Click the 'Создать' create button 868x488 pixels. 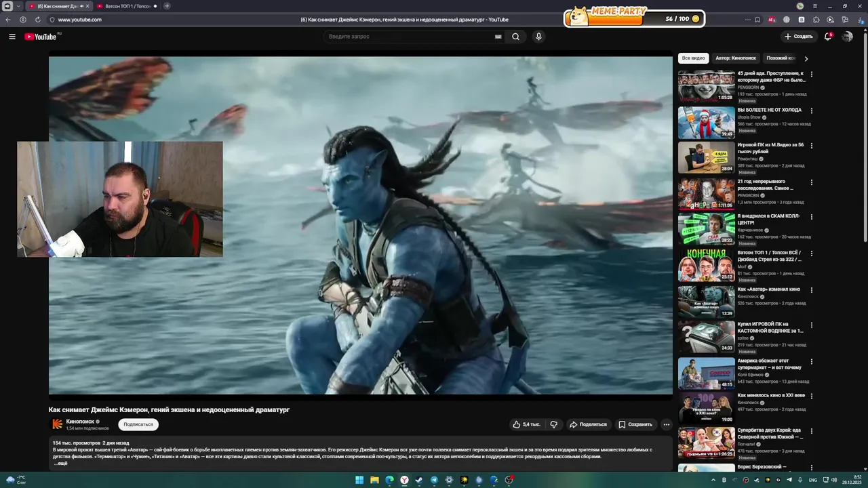[799, 37]
